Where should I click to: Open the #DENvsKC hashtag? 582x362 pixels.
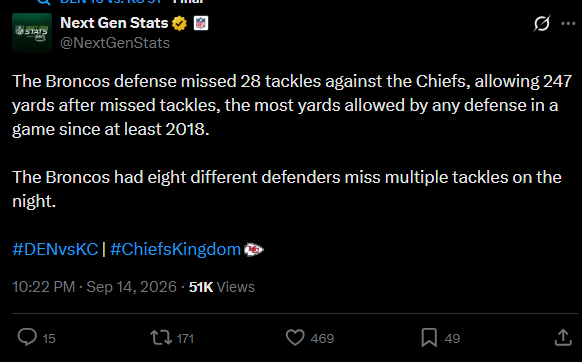coord(55,249)
